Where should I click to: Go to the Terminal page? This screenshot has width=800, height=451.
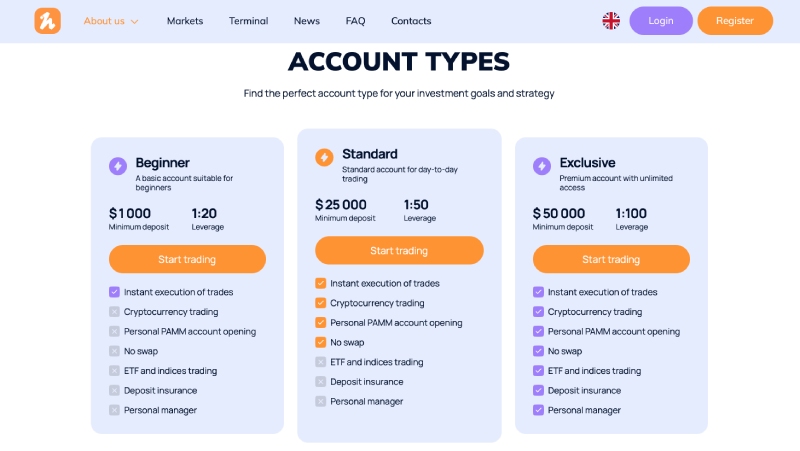click(248, 21)
